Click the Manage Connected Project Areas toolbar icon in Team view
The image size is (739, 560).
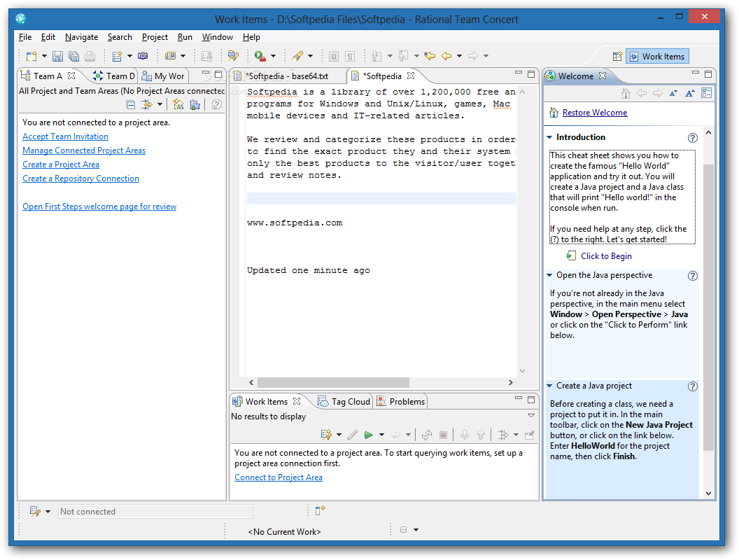(x=178, y=104)
